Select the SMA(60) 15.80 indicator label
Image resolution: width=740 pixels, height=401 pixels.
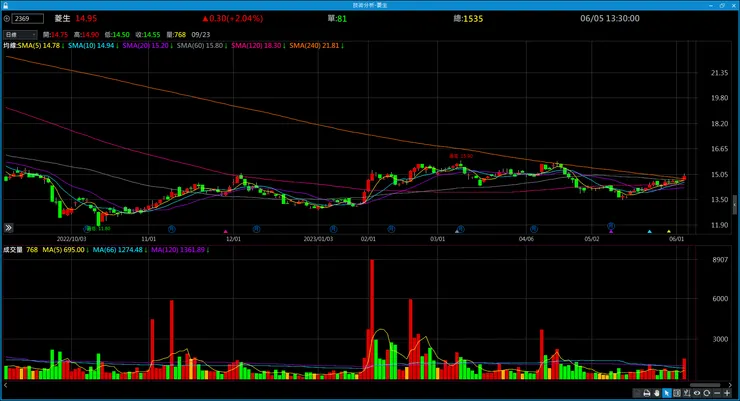[x=200, y=46]
